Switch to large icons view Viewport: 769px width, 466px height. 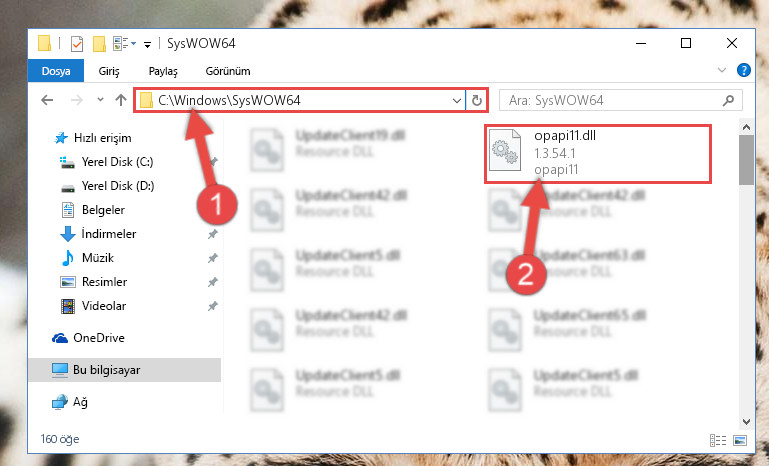740,440
